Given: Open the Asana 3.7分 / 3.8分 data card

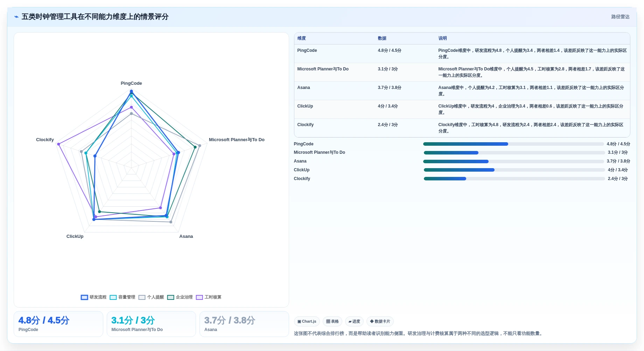Looking at the screenshot, I should click(244, 324).
